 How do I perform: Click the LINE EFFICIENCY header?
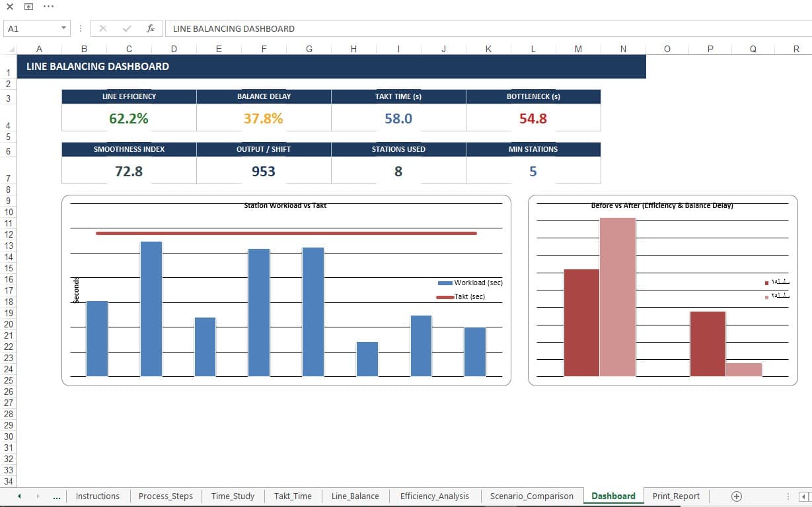pyautogui.click(x=129, y=96)
